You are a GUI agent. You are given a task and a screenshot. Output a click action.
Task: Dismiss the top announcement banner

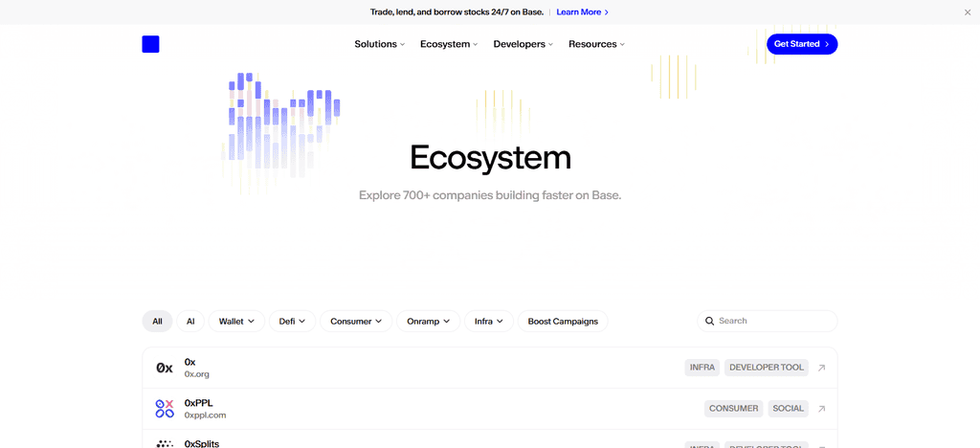click(968, 11)
